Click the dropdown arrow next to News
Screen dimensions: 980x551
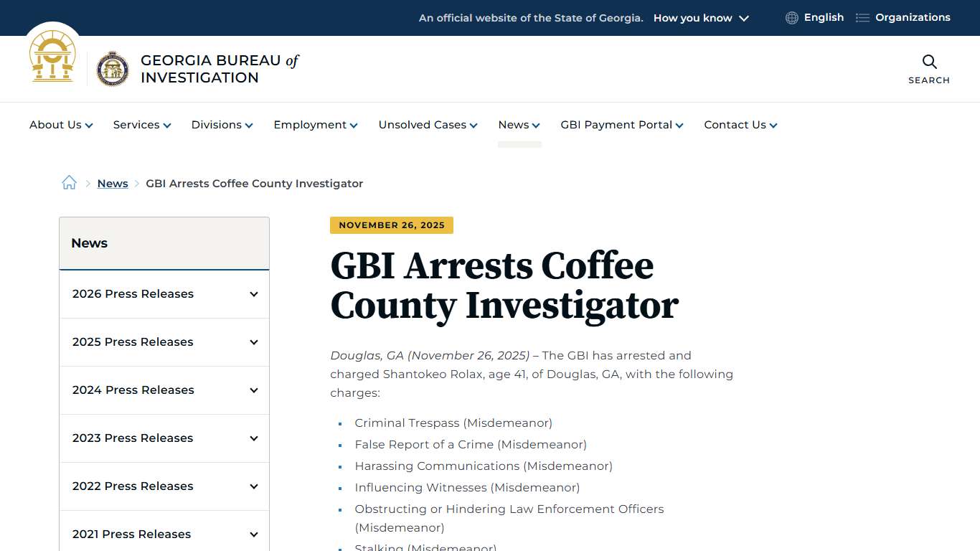coord(534,125)
